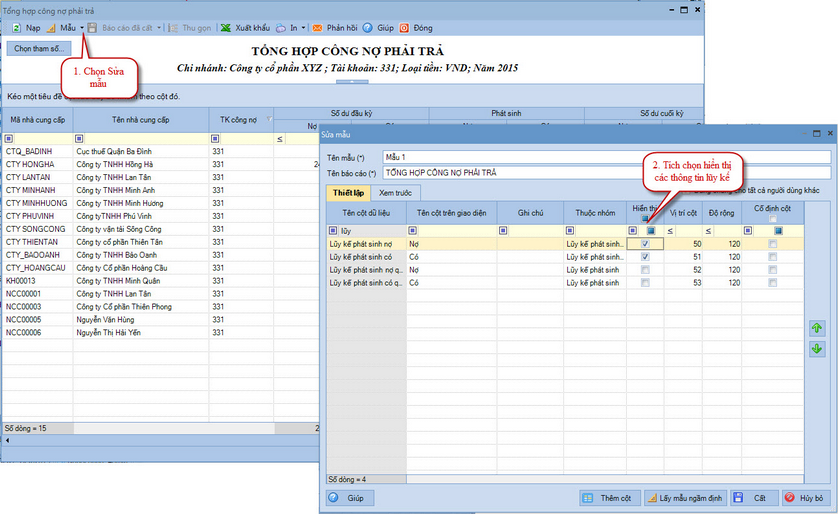Click the Nạp reload icon in toolbar
Viewport: 838px width, 514px height.
[x=17, y=28]
